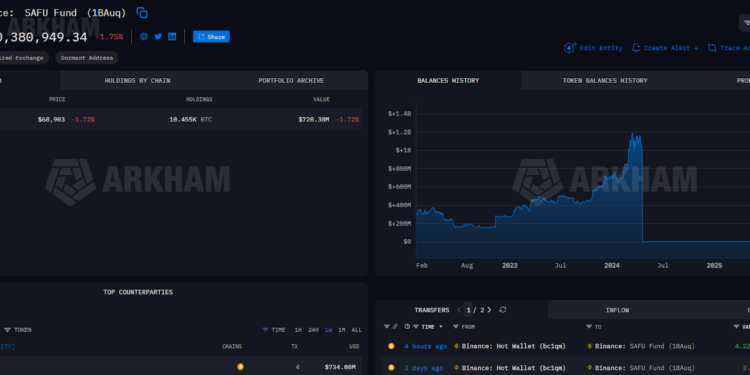Click the clock icon in transfers header
750x375 pixels.
(407, 327)
